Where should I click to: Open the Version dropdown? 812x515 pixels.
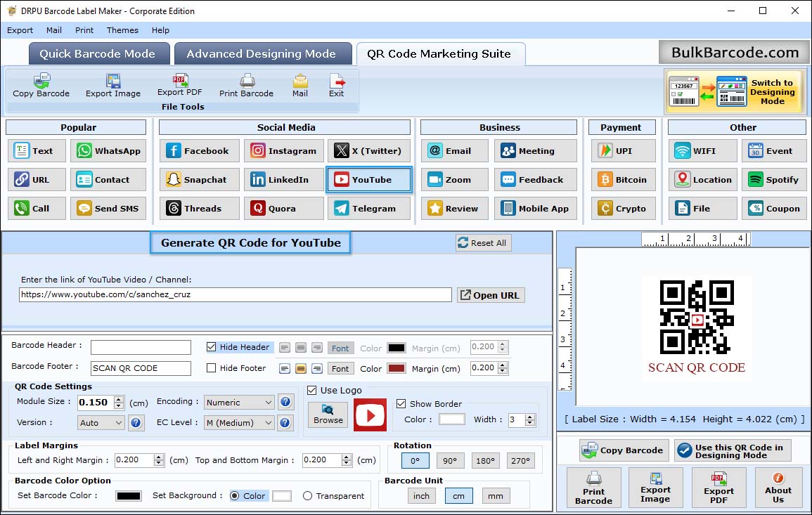click(101, 423)
